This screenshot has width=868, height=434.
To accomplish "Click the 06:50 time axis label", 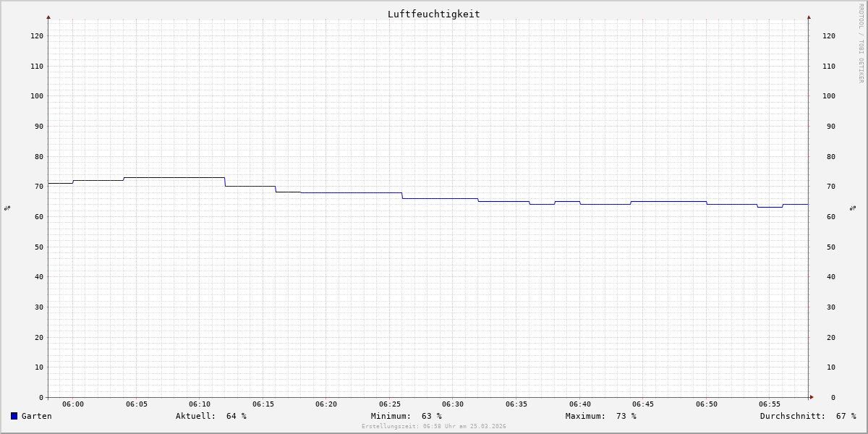I will 707,404.
